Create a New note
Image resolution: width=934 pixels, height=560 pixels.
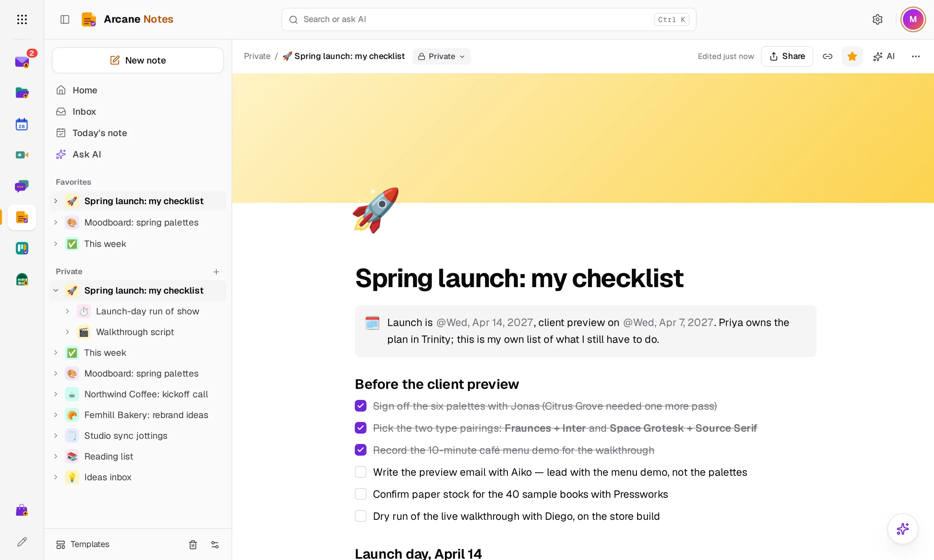coord(138,60)
